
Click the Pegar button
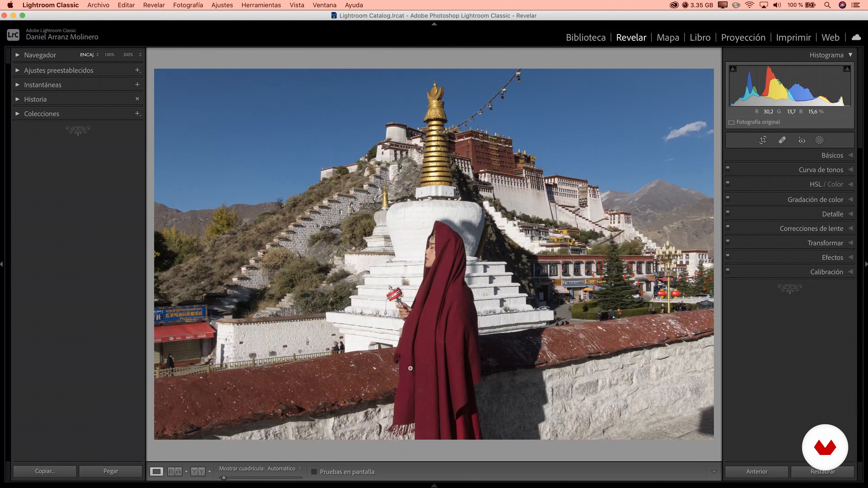(x=111, y=471)
